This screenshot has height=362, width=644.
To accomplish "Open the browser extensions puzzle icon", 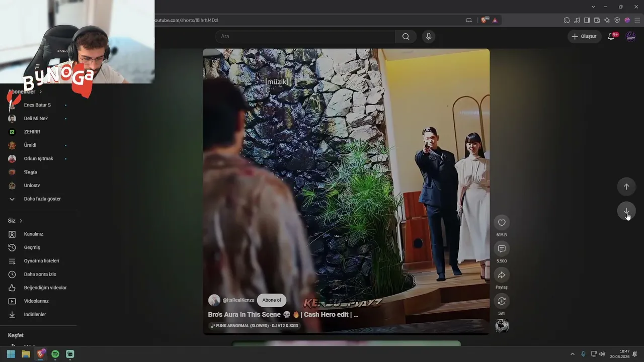I will pos(567,20).
